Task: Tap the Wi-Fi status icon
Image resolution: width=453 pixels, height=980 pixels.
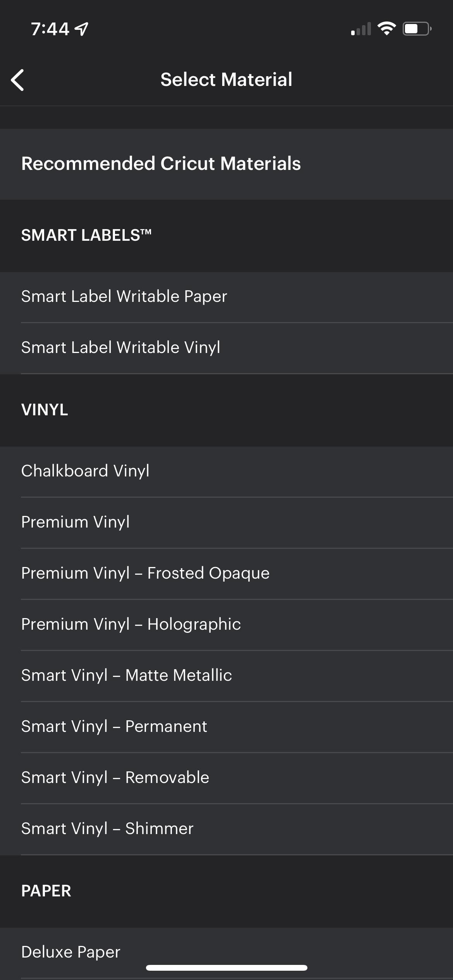Action: pyautogui.click(x=386, y=29)
